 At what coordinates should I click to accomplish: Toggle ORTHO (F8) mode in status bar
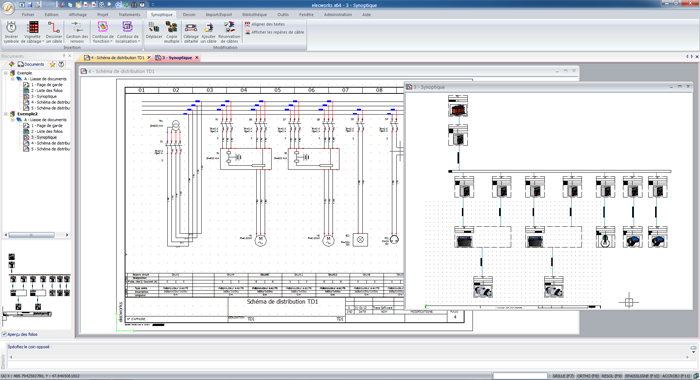[587, 376]
